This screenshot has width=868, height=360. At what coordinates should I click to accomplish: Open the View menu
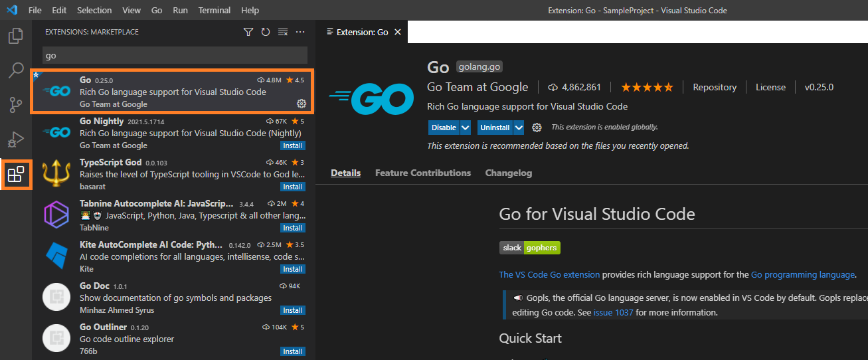pos(131,10)
